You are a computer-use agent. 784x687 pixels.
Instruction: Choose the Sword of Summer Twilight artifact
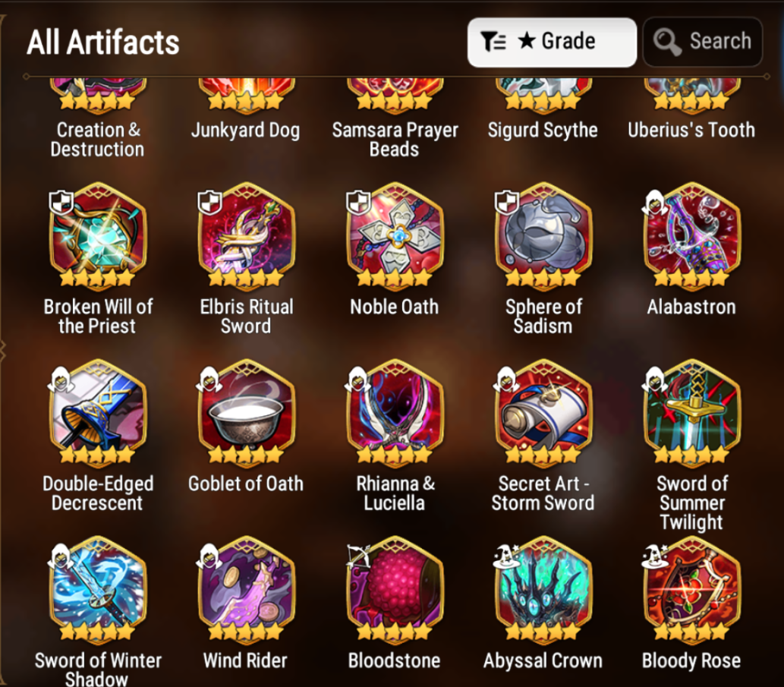click(692, 414)
